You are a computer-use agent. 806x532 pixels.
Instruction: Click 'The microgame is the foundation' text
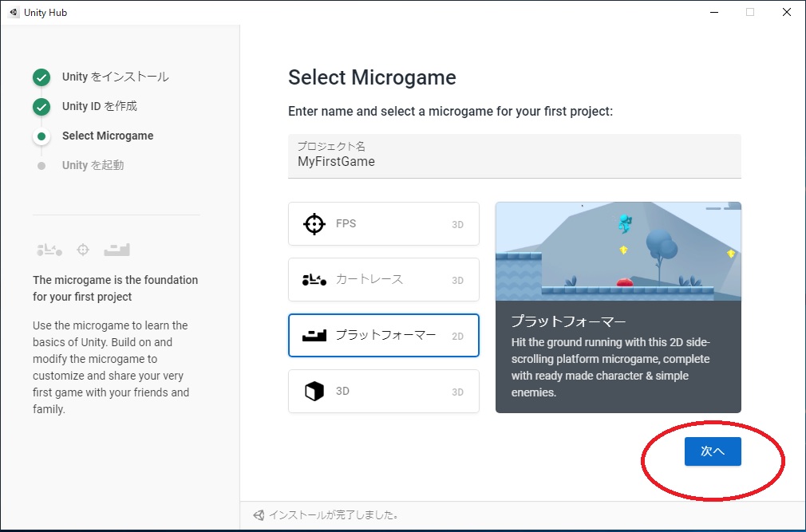coord(115,289)
